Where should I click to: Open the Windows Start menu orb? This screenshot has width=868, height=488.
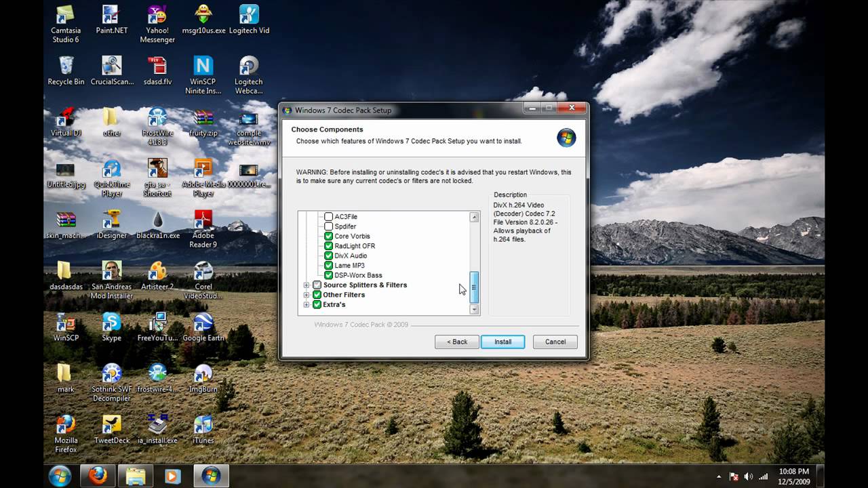pos(60,476)
